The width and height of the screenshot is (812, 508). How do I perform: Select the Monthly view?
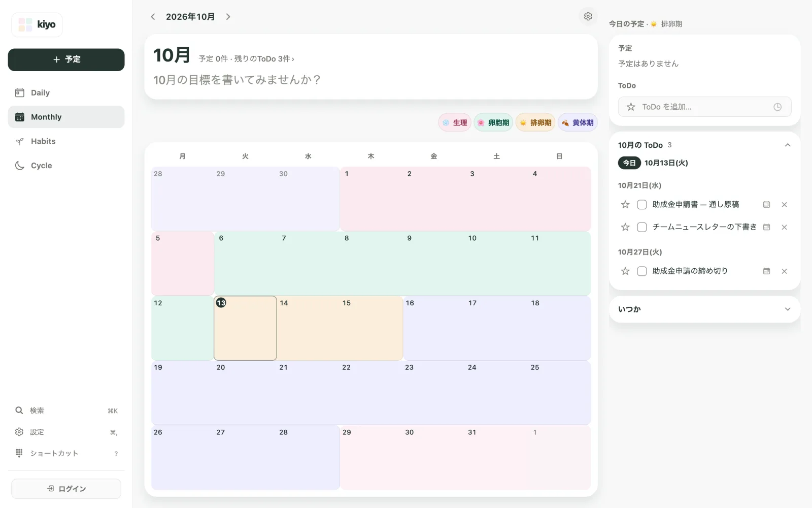tap(66, 117)
